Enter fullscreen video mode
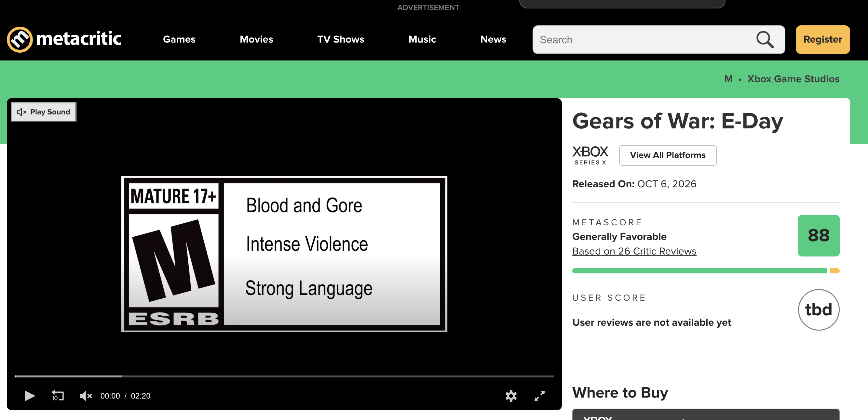This screenshot has width=868, height=420. [539, 396]
